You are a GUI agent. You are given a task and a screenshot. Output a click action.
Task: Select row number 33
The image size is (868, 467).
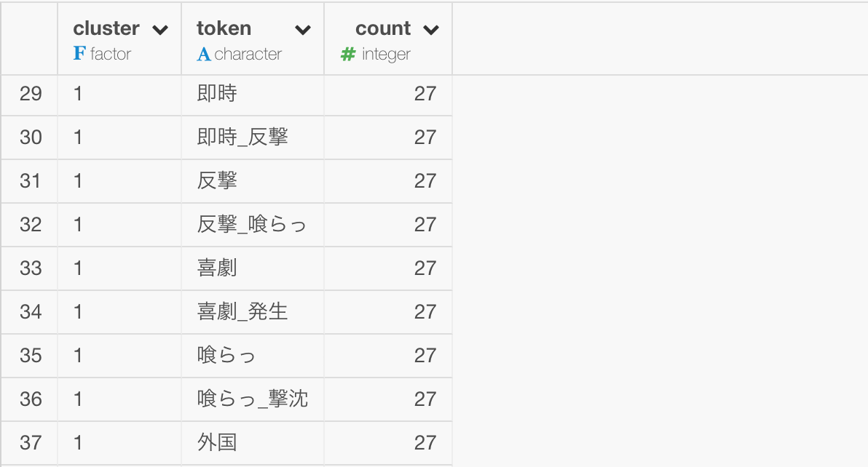[31, 268]
